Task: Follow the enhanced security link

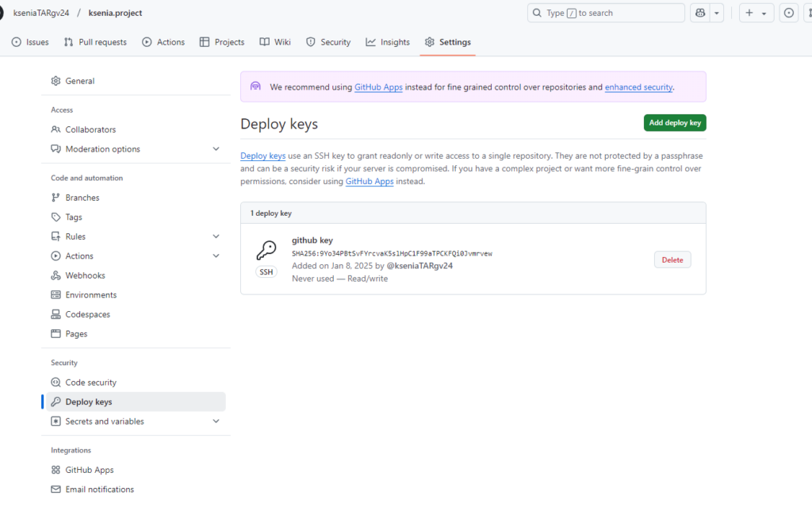Action: coord(638,87)
